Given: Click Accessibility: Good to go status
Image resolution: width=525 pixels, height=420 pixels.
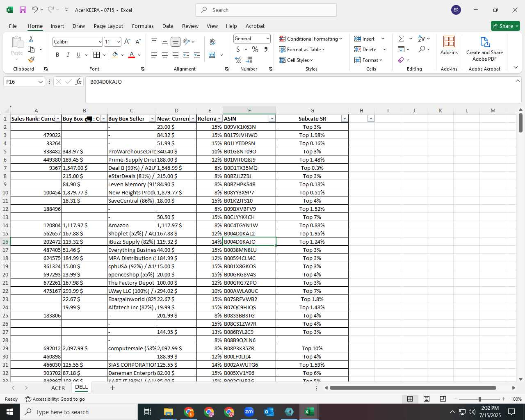Looking at the screenshot, I should (55, 399).
